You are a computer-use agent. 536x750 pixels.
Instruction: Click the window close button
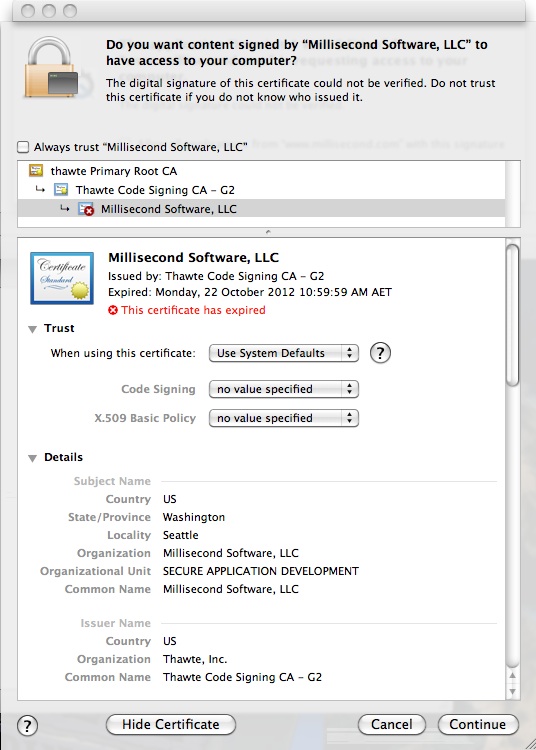pos(28,11)
